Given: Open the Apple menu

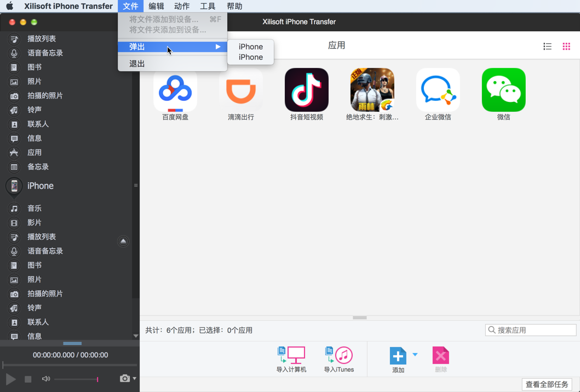Looking at the screenshot, I should (10, 6).
